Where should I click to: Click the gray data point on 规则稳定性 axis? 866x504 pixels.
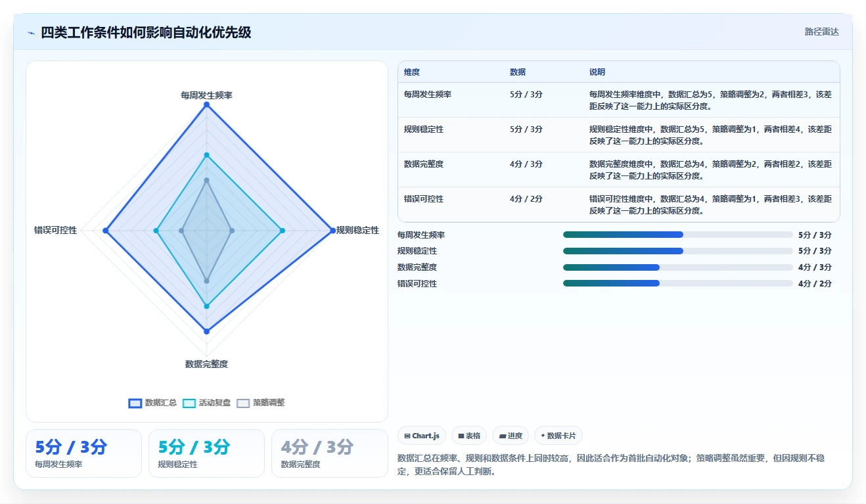232,231
